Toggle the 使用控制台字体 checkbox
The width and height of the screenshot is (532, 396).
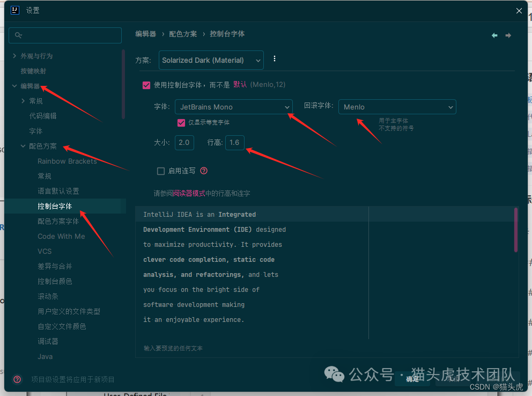click(x=146, y=85)
